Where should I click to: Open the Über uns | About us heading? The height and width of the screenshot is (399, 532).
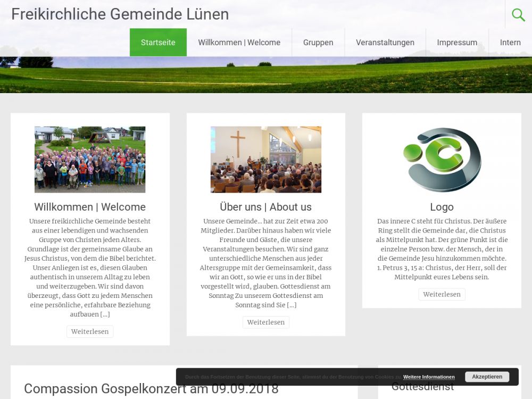coord(265,207)
